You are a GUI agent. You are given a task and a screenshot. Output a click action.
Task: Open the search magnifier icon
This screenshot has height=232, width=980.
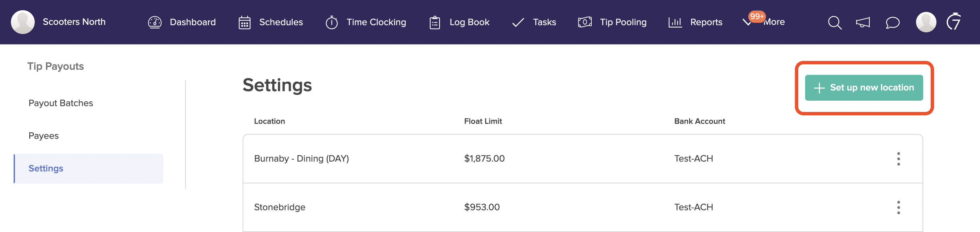(834, 22)
